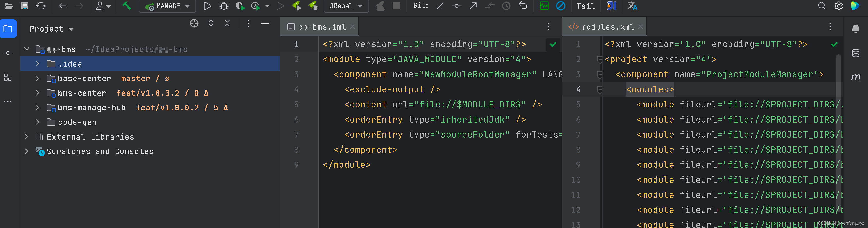Navigate forward with the right arrow
Screen dimensions: 868x228
click(79, 6)
